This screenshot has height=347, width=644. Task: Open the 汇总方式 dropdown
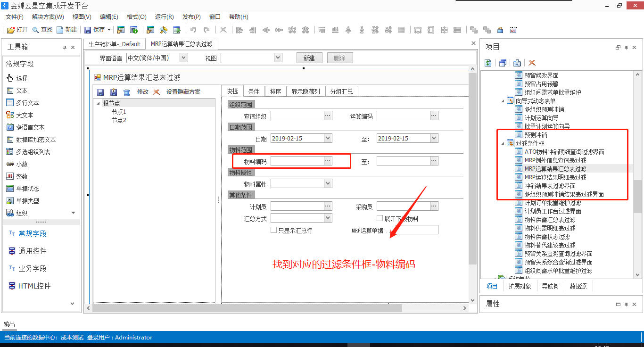click(x=328, y=218)
